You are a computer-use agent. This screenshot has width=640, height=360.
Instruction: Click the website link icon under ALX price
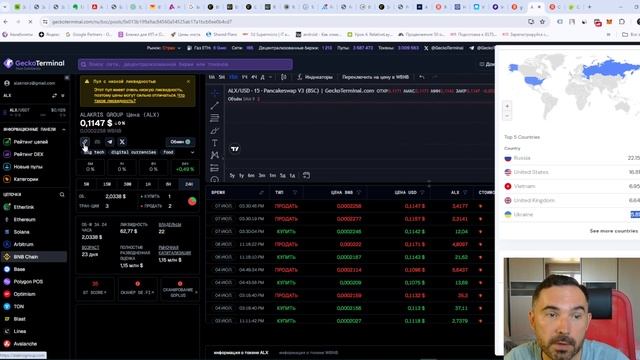click(x=84, y=142)
